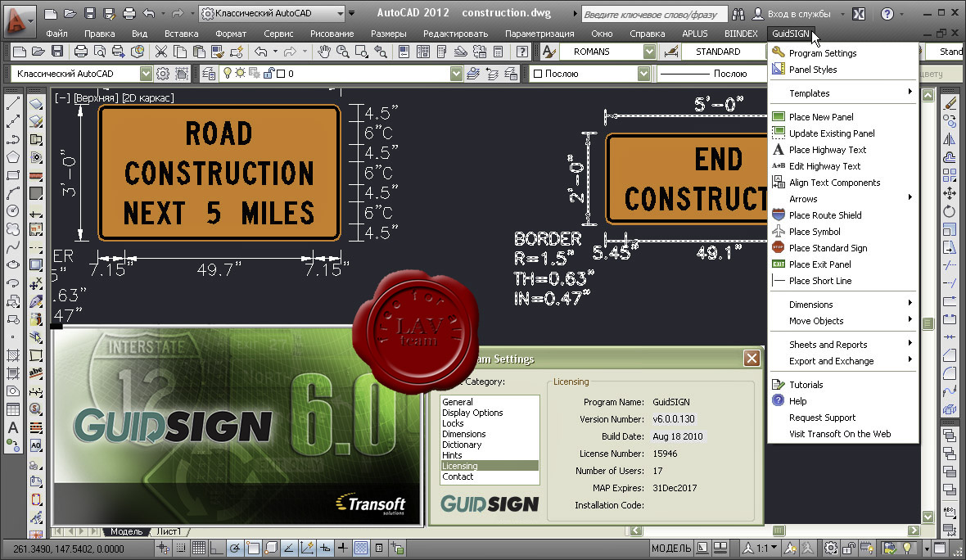Image resolution: width=966 pixels, height=560 pixels.
Task: Click the Place Highway Text icon
Action: [778, 150]
